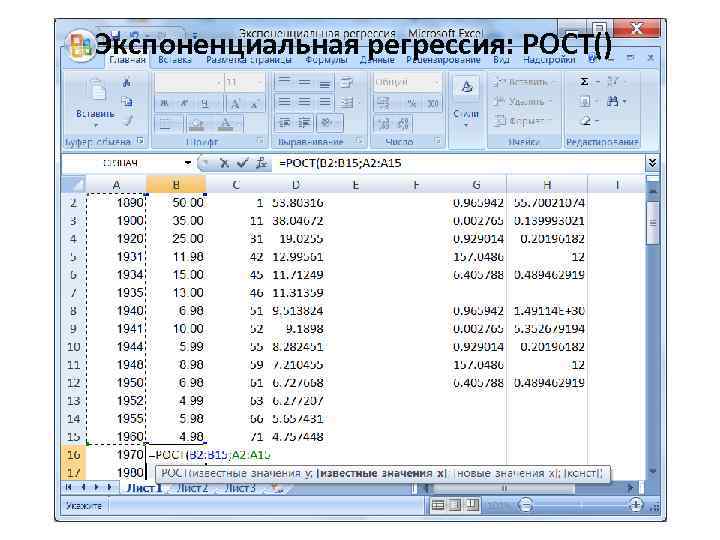Increase the font size with the large A icon

(x=235, y=104)
